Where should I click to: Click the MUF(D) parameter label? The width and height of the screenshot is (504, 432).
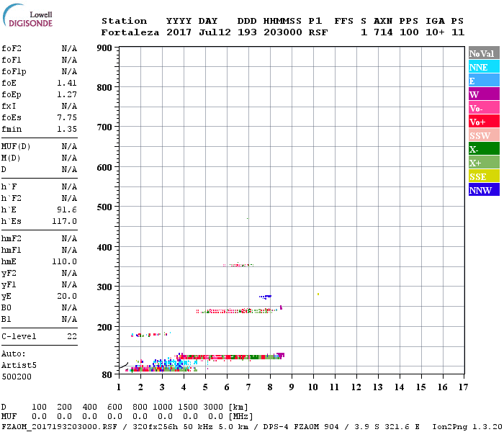click(x=16, y=147)
